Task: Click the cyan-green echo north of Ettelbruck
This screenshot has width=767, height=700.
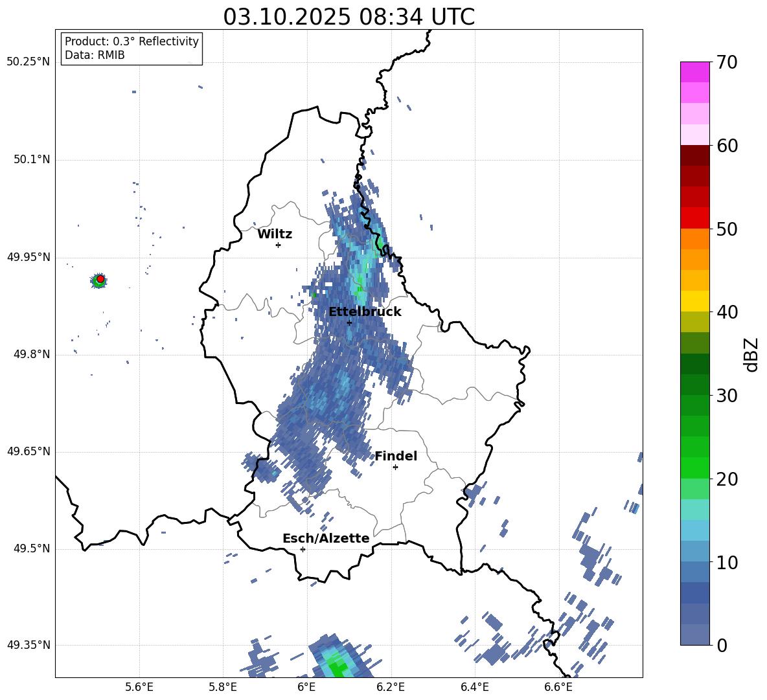Action: tap(361, 286)
